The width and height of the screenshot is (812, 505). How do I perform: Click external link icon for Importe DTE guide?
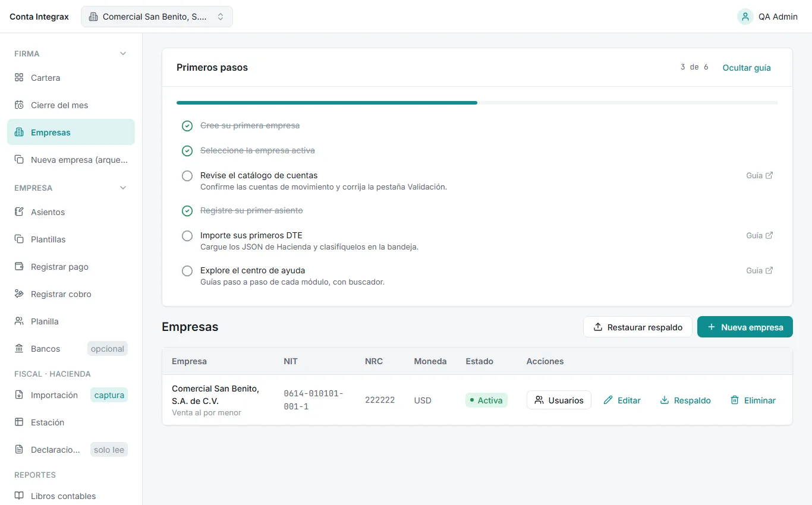(769, 236)
